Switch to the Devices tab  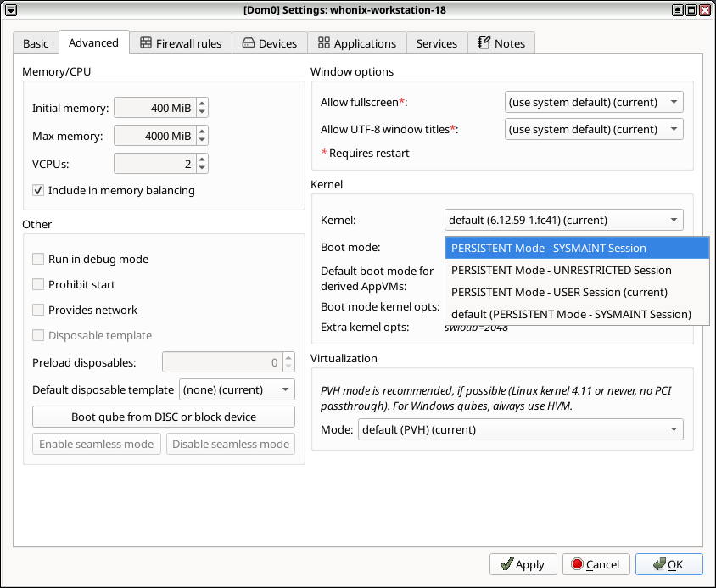(269, 43)
